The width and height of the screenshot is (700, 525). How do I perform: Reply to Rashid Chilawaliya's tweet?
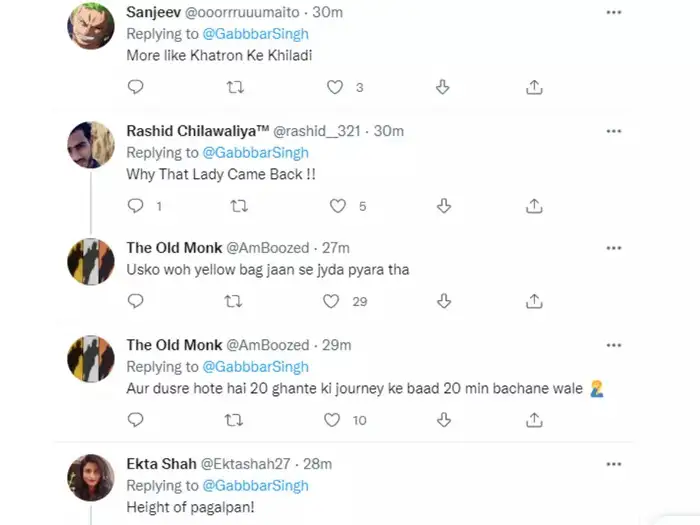tap(136, 205)
